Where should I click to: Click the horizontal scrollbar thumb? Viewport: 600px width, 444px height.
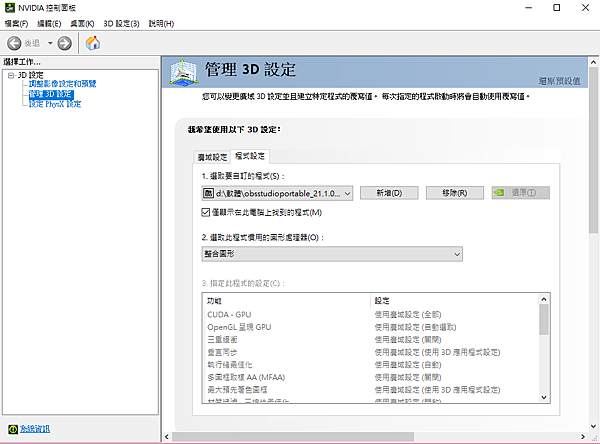click(x=293, y=436)
